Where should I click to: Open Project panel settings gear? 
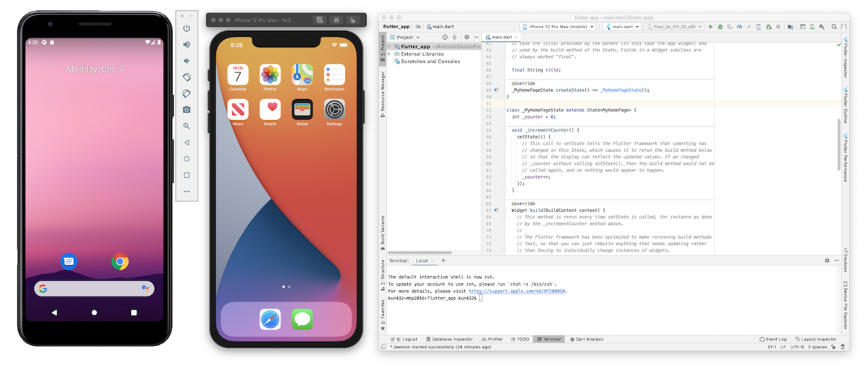pyautogui.click(x=467, y=37)
